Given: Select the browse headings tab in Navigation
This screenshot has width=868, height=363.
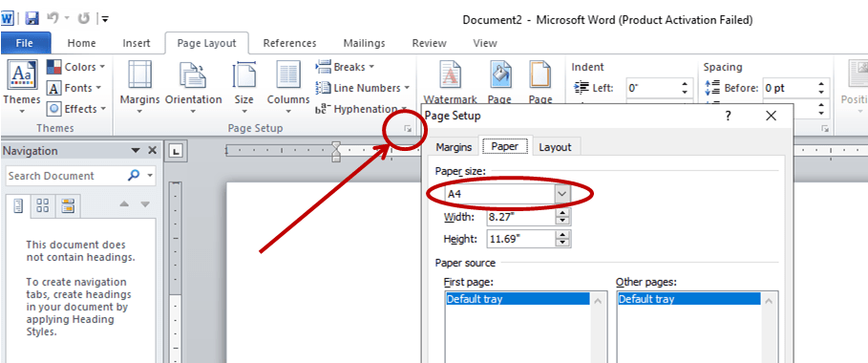Looking at the screenshot, I should pyautogui.click(x=18, y=206).
